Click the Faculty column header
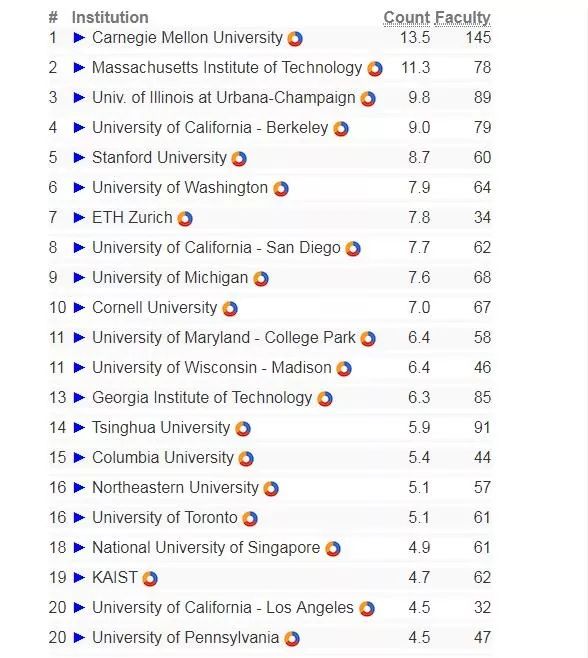Image resolution: width=588 pixels, height=658 pixels. 462,18
